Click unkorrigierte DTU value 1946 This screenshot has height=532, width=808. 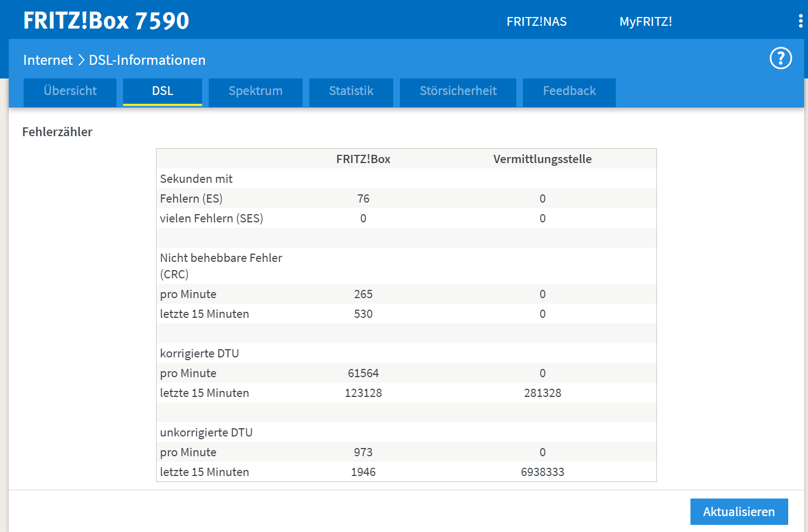[363, 472]
